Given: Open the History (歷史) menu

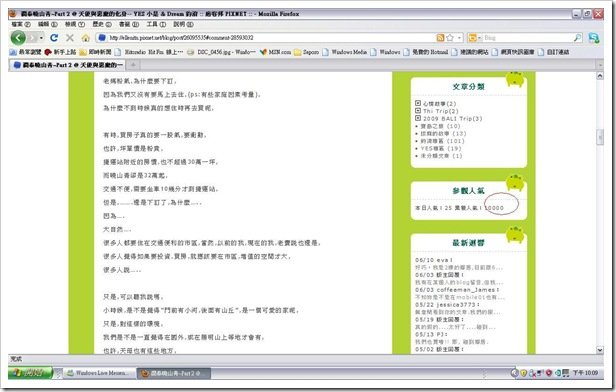Looking at the screenshot, I should (102, 24).
